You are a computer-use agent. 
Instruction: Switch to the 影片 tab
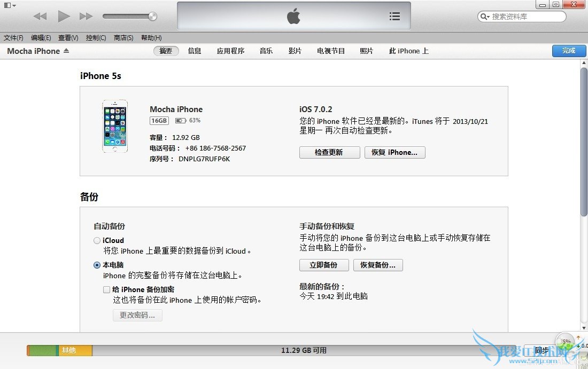click(x=295, y=51)
